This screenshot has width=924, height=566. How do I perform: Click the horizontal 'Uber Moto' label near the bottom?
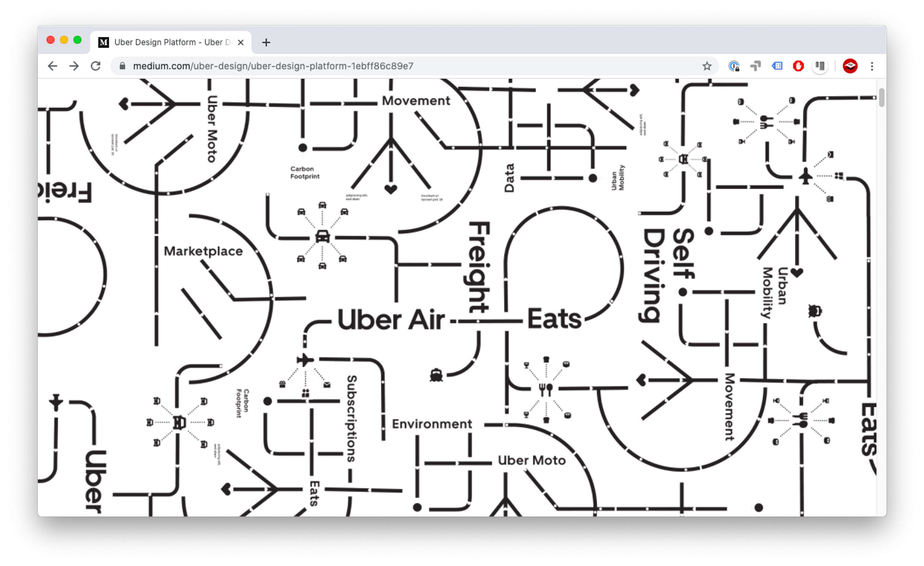click(531, 460)
